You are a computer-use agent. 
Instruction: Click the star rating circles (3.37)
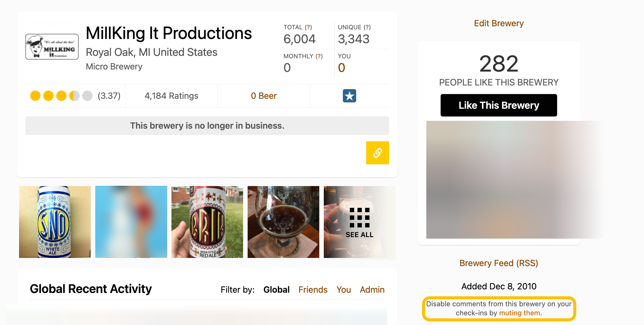pos(61,96)
